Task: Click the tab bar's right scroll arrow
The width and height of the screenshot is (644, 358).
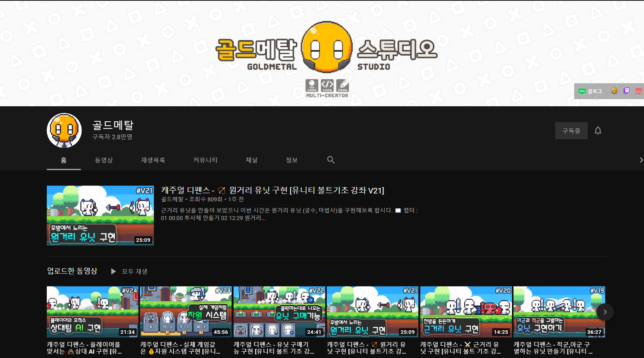Action: click(x=641, y=160)
